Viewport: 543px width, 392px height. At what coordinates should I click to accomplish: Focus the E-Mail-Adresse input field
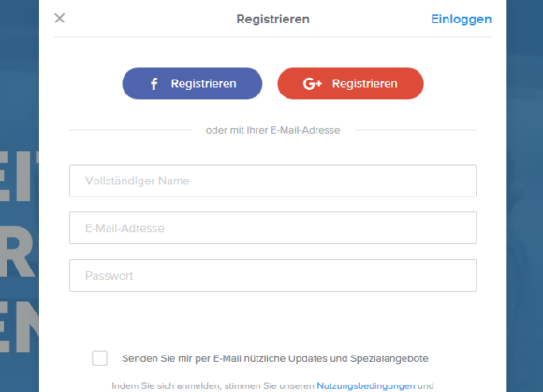point(272,228)
